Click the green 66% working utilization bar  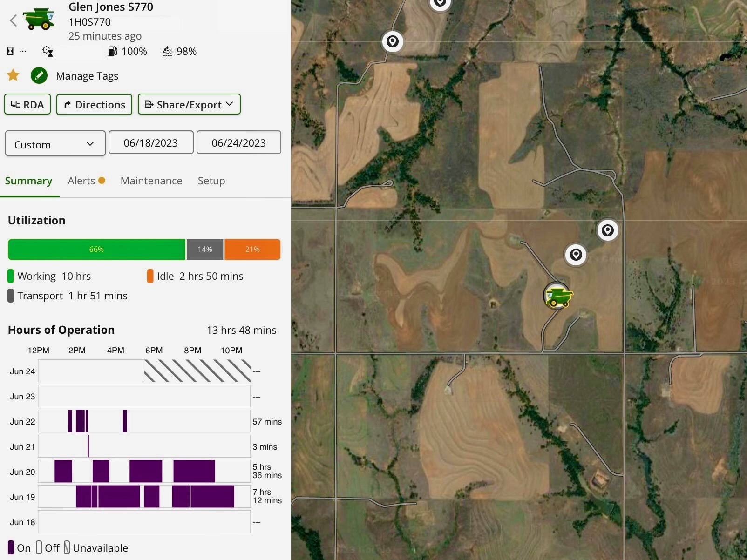[96, 250]
